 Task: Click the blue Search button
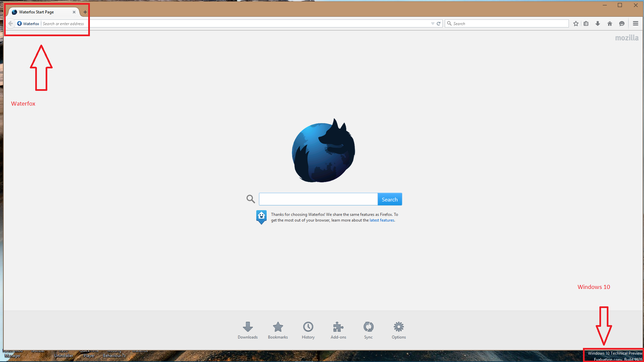[x=390, y=199]
